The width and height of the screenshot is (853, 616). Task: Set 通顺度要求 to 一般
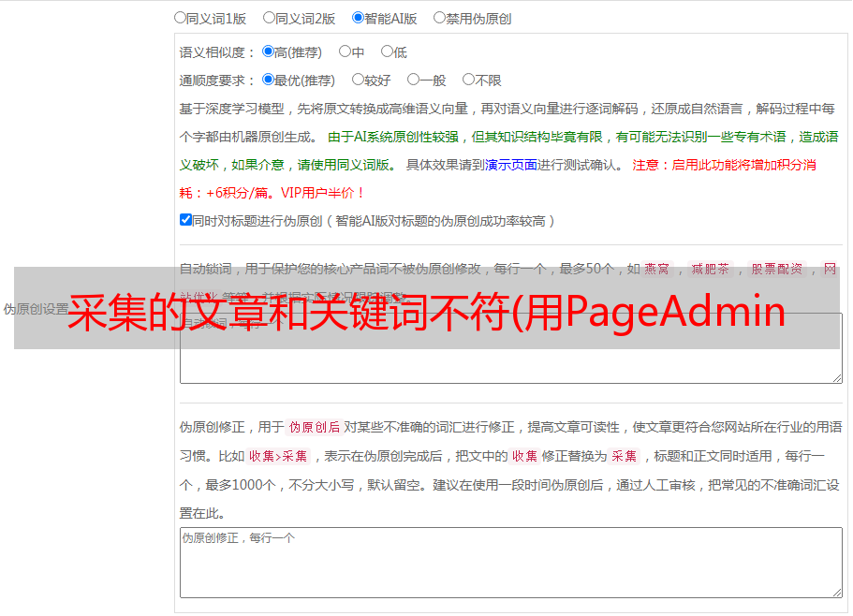click(x=413, y=80)
